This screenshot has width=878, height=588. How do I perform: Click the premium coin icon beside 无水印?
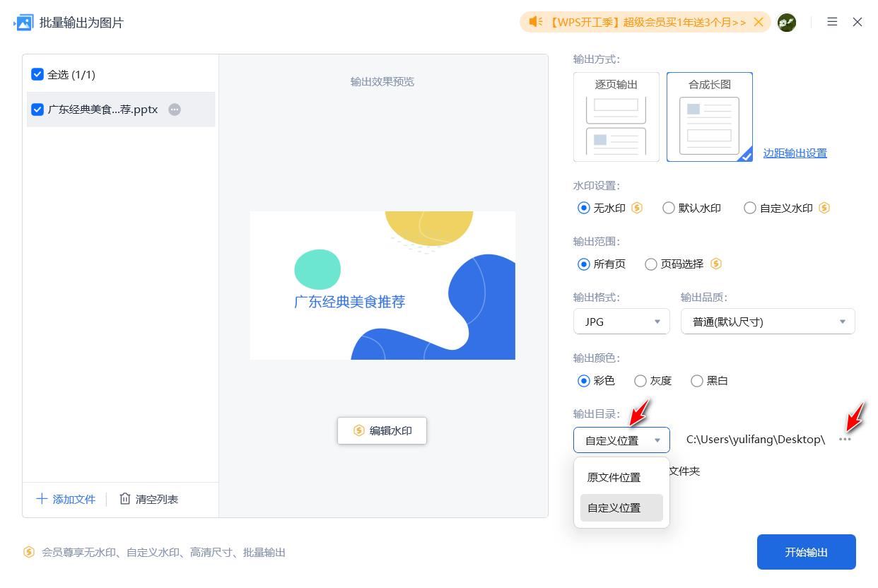(x=637, y=208)
